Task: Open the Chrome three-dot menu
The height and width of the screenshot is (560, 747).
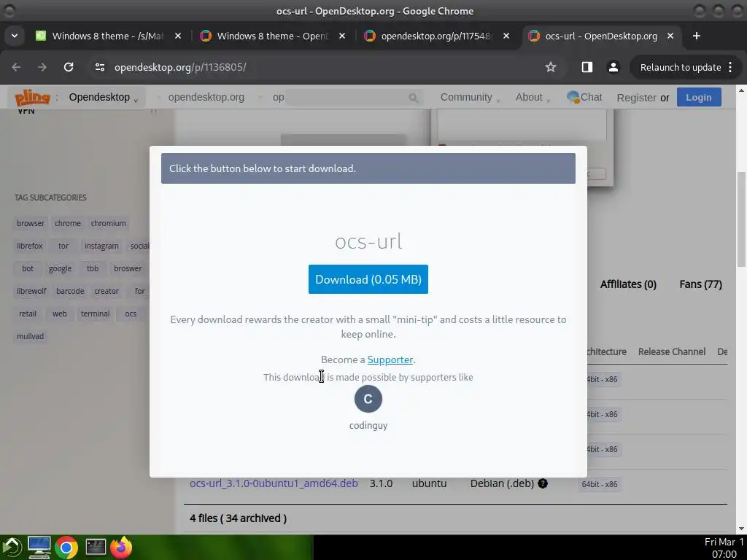Action: [730, 67]
